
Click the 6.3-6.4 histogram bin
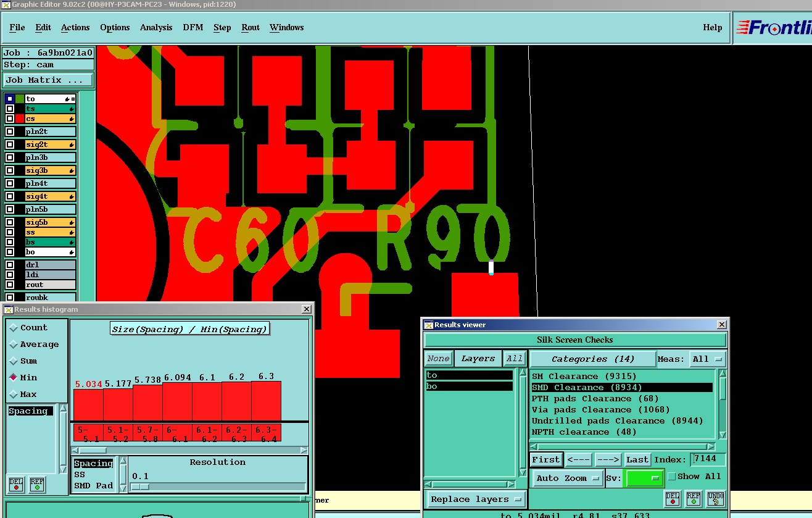[266, 433]
